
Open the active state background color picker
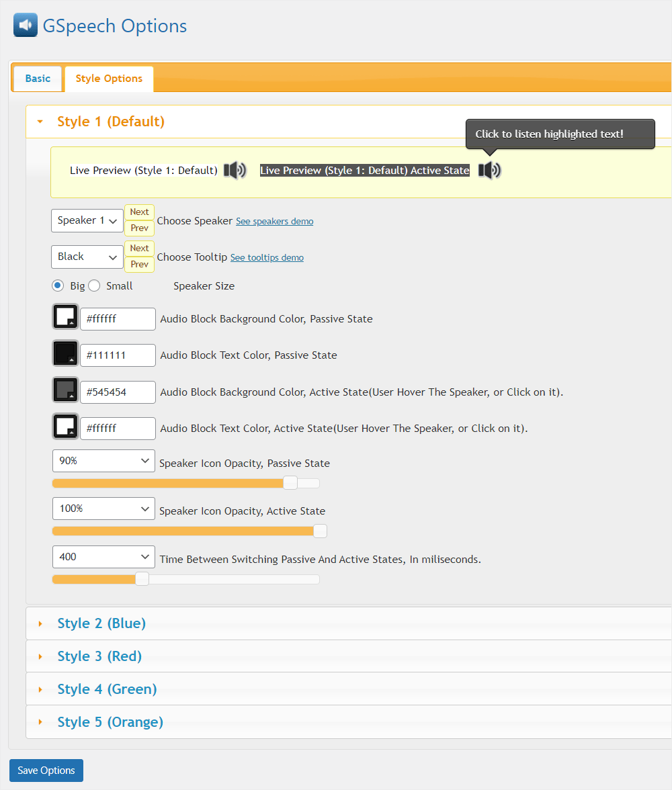[x=65, y=390]
